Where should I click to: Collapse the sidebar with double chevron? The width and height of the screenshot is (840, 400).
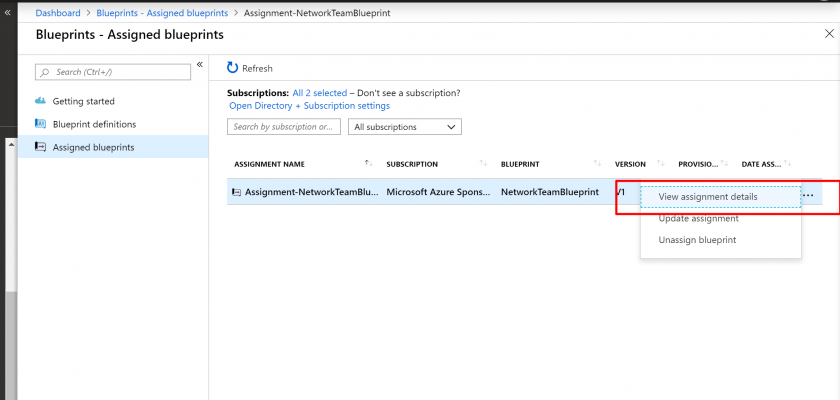tap(199, 65)
